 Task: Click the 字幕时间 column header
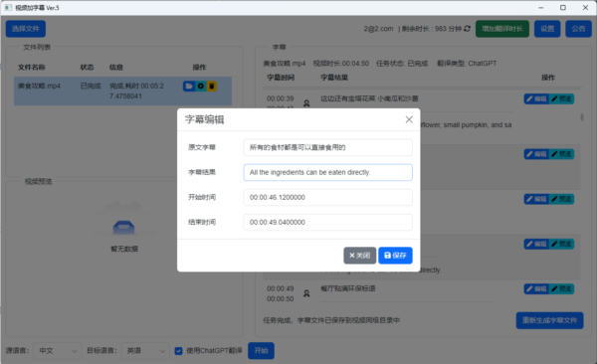pos(281,78)
